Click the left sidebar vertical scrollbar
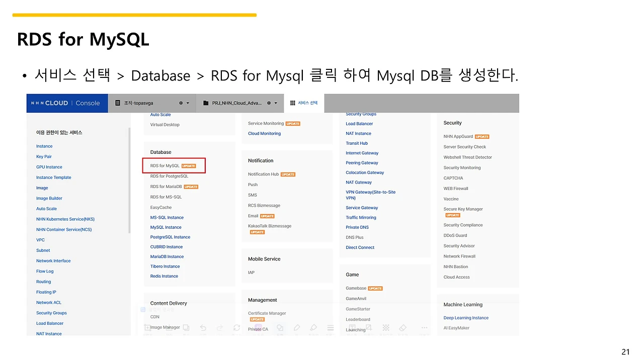 click(129, 180)
